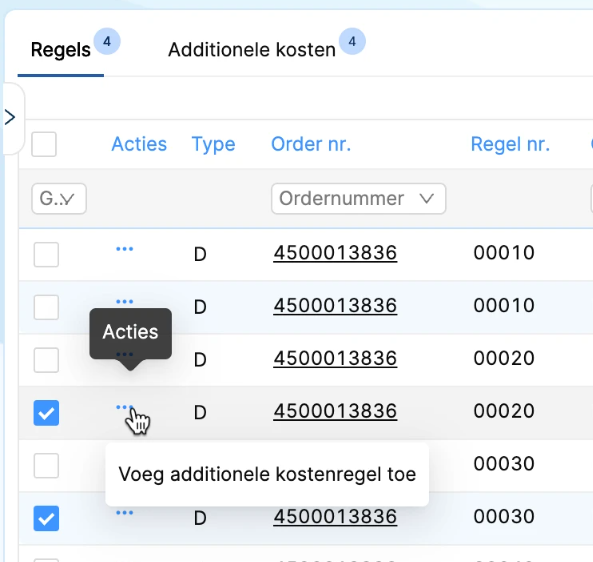This screenshot has width=593, height=562.
Task: Check the second row with regel 00010
Action: [46, 307]
